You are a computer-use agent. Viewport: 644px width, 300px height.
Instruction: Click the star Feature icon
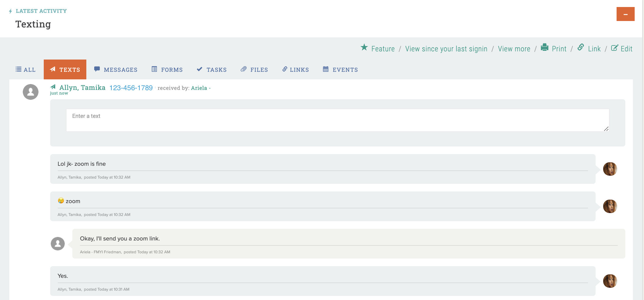click(x=364, y=47)
